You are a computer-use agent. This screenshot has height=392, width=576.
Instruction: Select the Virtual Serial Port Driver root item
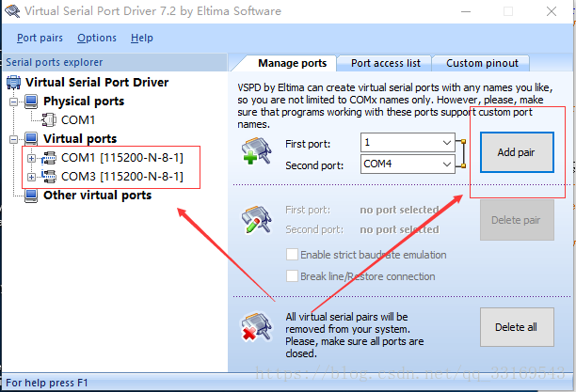[97, 82]
